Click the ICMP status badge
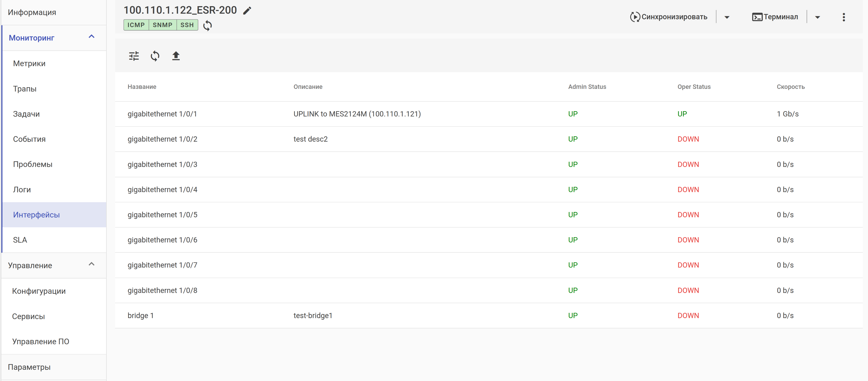 pos(136,25)
